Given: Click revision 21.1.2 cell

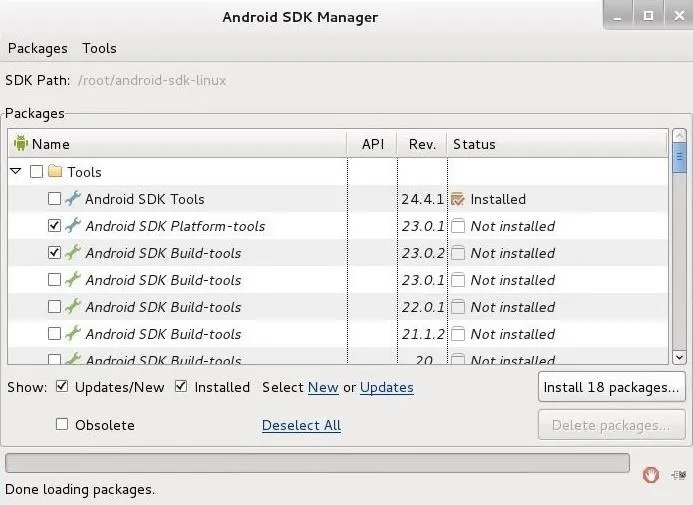Looking at the screenshot, I should [x=423, y=334].
